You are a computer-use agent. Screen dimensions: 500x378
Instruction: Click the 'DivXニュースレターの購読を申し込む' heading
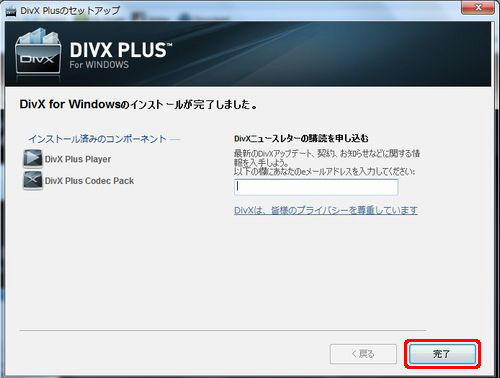tap(301, 138)
